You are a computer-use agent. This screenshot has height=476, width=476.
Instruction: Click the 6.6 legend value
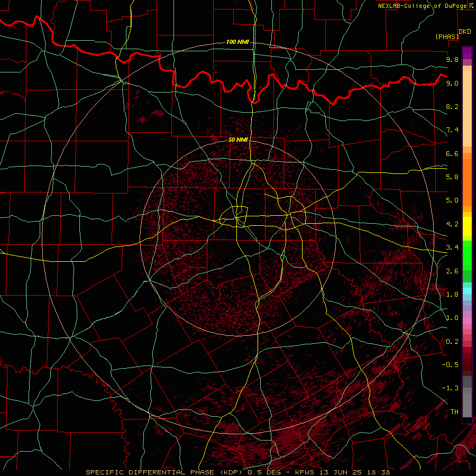coord(452,153)
